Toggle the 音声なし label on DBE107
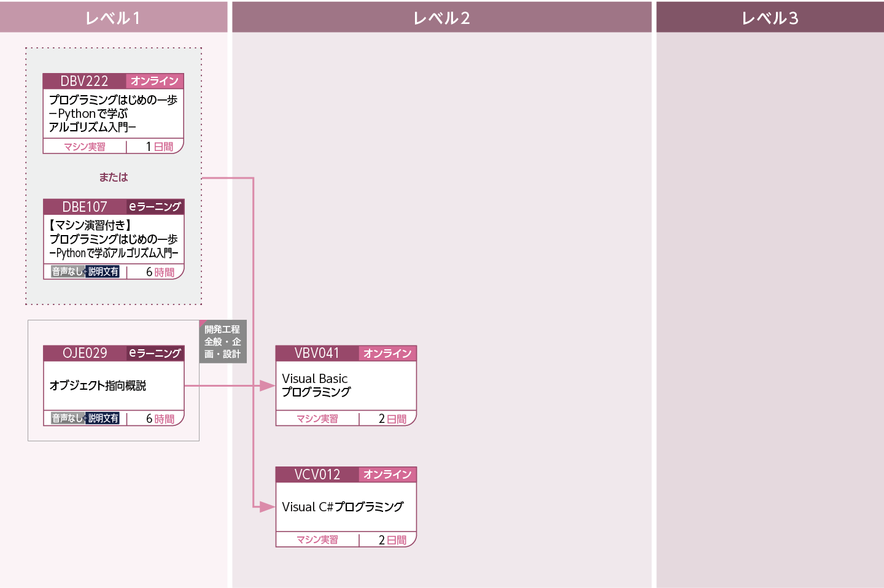The image size is (884, 588). click(x=66, y=272)
